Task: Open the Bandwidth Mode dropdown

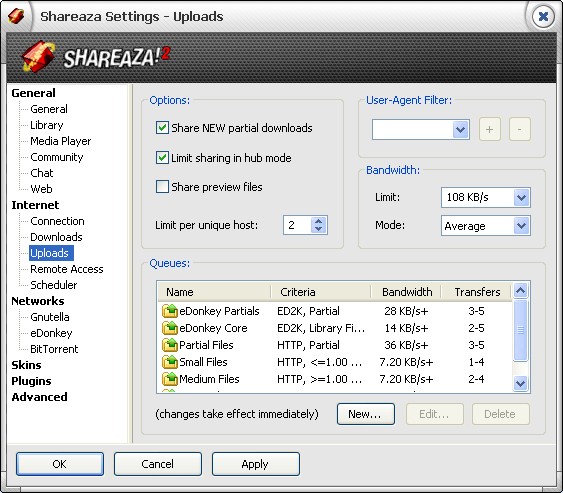Action: 521,226
